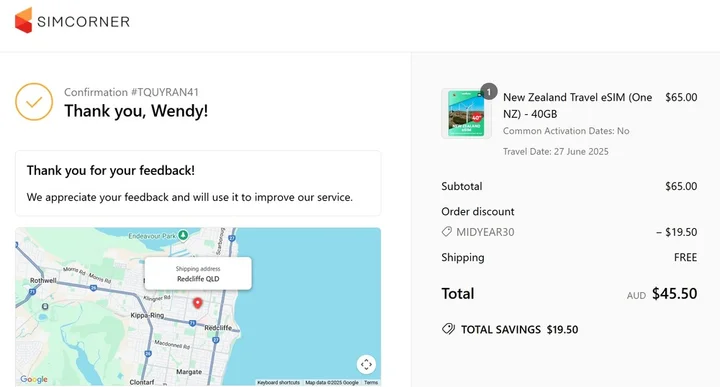Viewport: 720px width, 387px height.
Task: Click the Total Savings tag icon
Action: point(448,329)
